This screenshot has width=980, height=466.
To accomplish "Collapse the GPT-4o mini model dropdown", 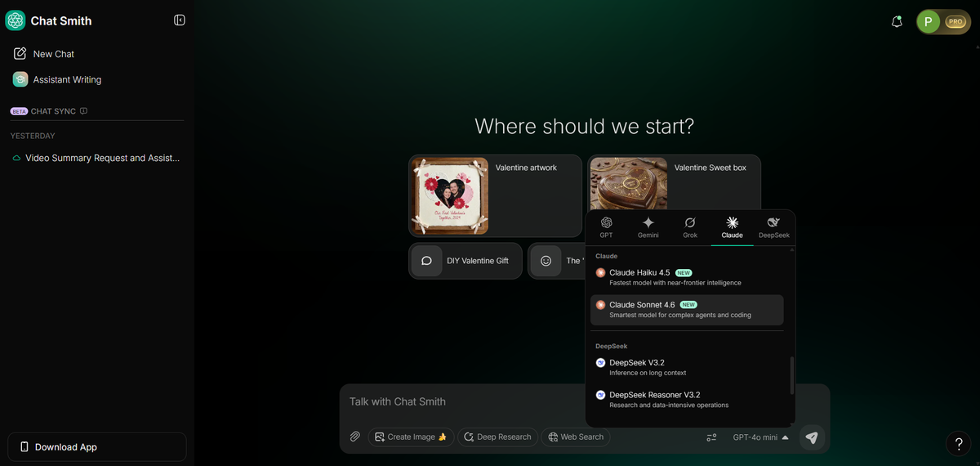I will click(x=761, y=437).
